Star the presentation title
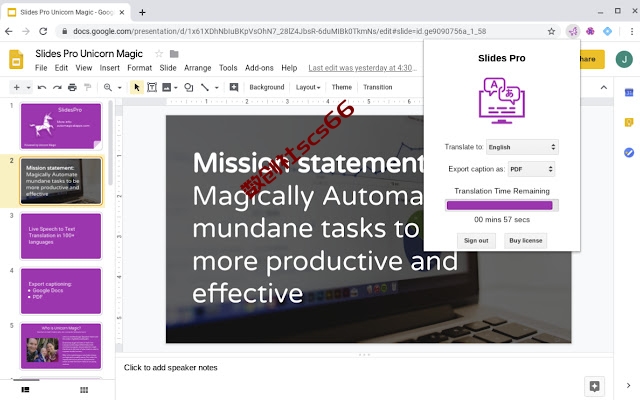Image resolution: width=640 pixels, height=400 pixels. (159, 53)
